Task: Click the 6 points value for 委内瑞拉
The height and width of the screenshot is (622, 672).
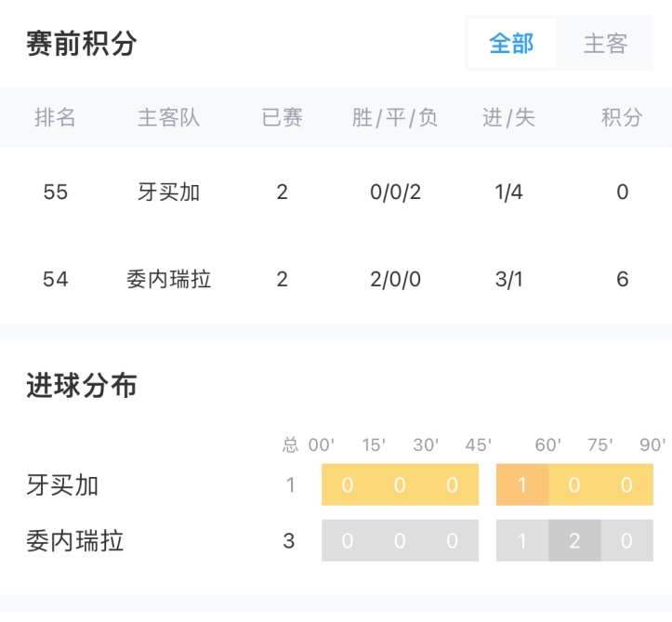Action: (622, 279)
